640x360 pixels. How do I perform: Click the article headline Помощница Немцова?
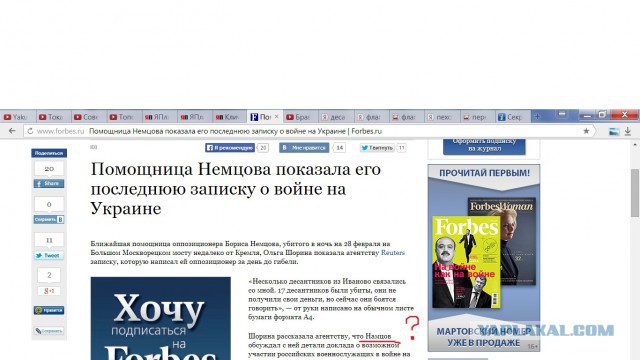tap(236, 189)
